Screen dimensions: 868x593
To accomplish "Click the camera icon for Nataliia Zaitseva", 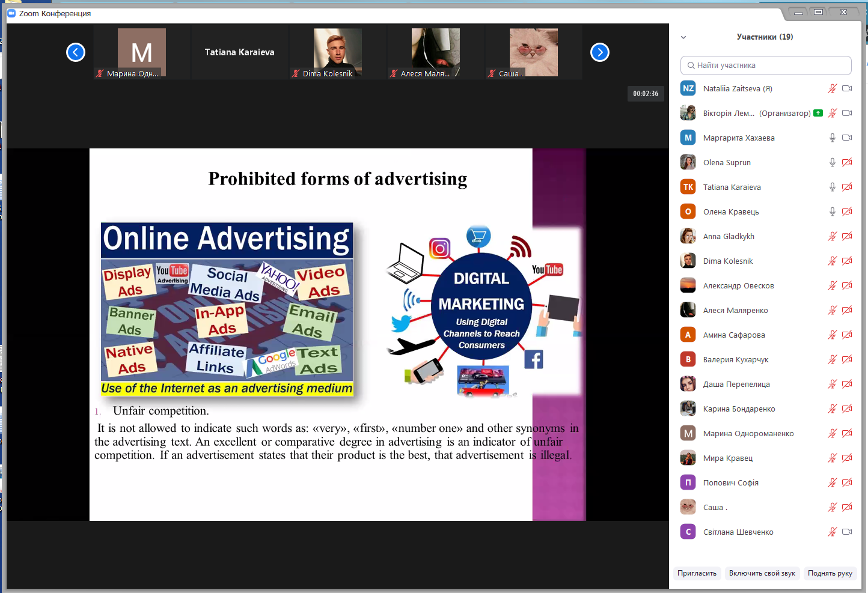I will click(847, 88).
